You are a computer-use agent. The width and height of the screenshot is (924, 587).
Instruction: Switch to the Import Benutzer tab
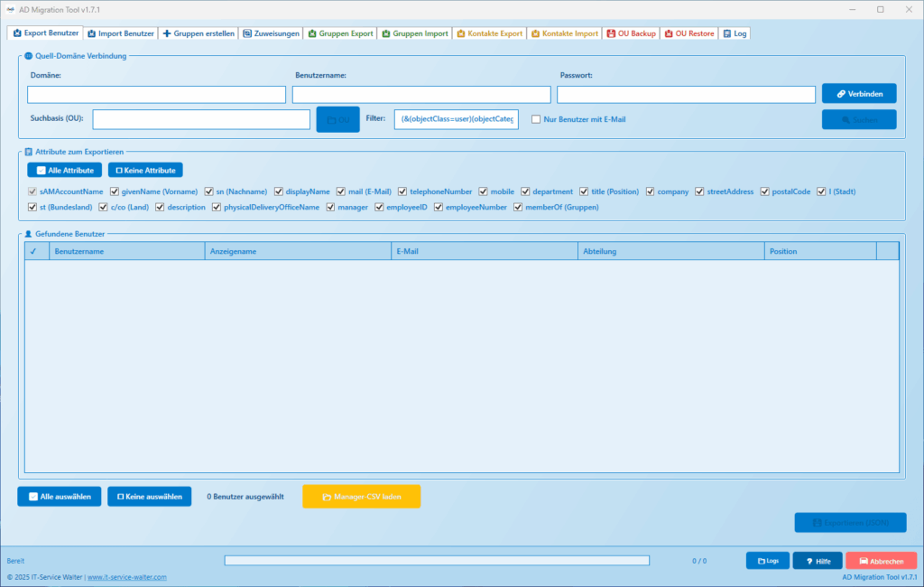pyautogui.click(x=123, y=33)
